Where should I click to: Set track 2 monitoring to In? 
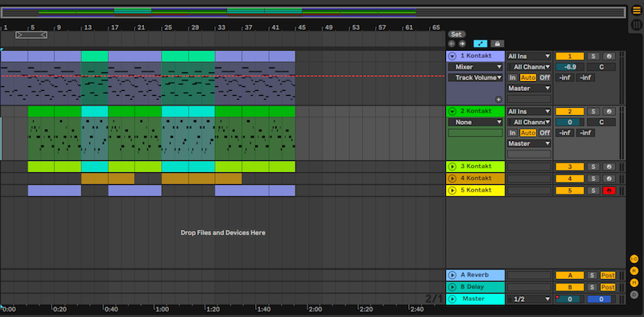(x=512, y=133)
